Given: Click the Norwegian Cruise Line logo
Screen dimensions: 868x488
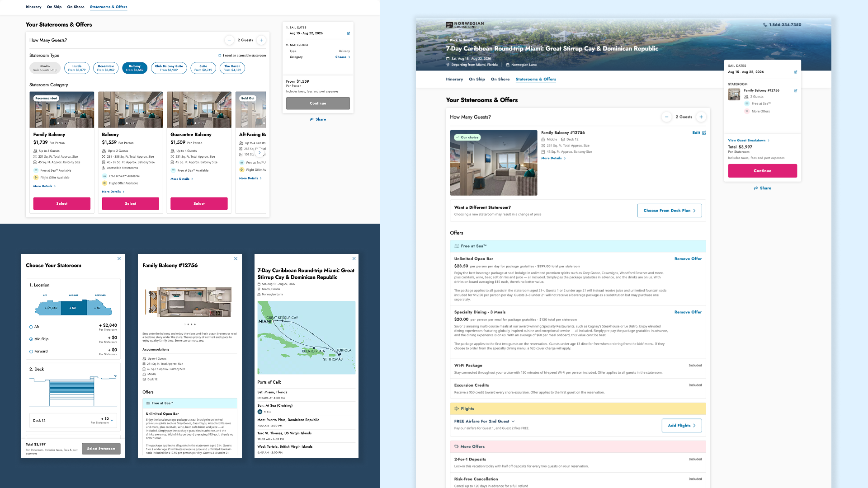Looking at the screenshot, I should [x=465, y=25].
